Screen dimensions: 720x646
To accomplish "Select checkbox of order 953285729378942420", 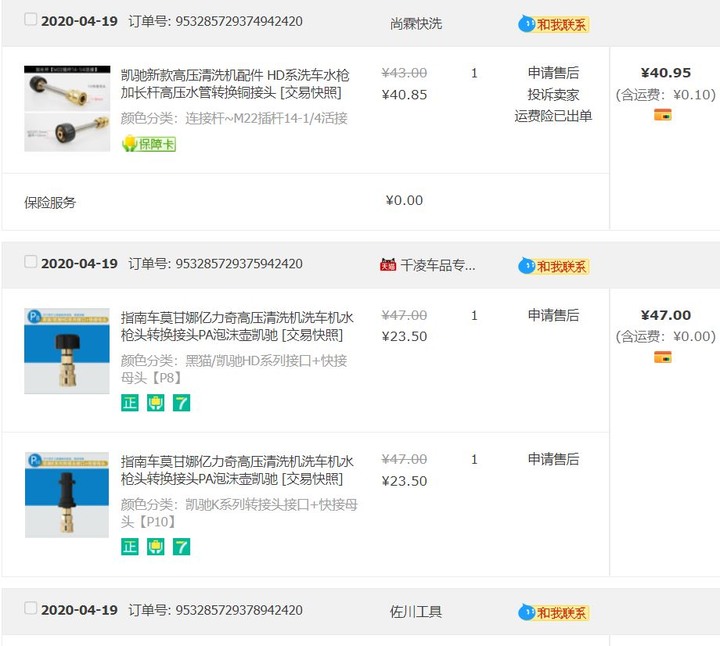I will click(30, 608).
